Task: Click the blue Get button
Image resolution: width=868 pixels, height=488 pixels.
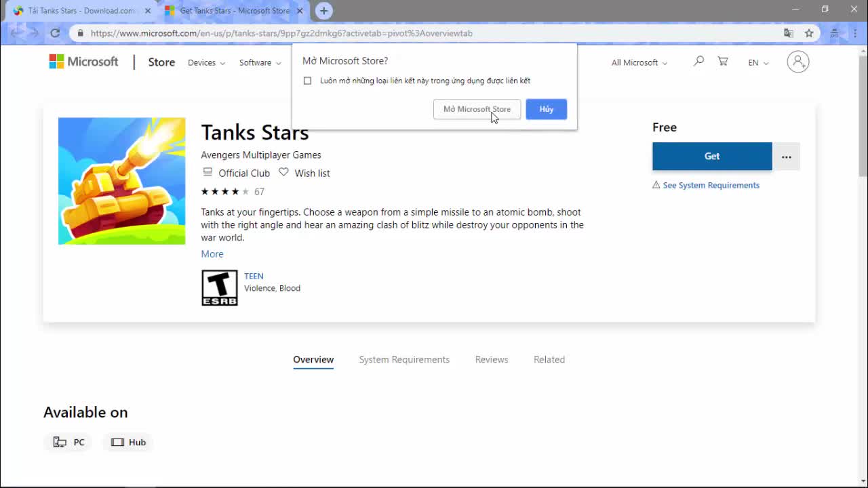Action: coord(712,156)
